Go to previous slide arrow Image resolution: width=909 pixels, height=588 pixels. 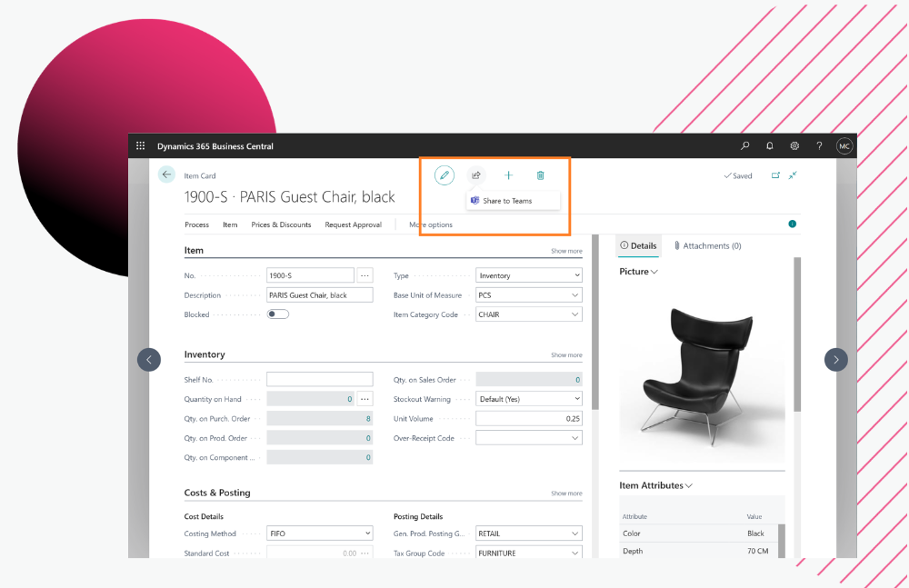(x=149, y=360)
